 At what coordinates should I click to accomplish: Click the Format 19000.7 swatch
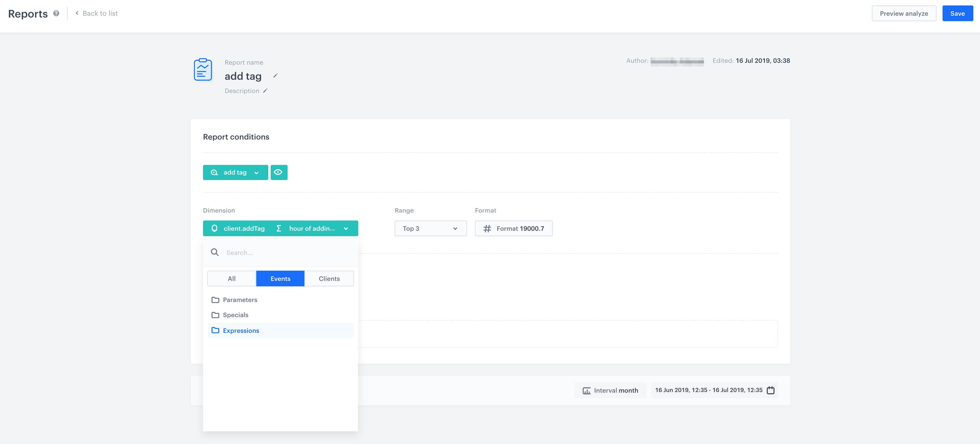coord(514,228)
